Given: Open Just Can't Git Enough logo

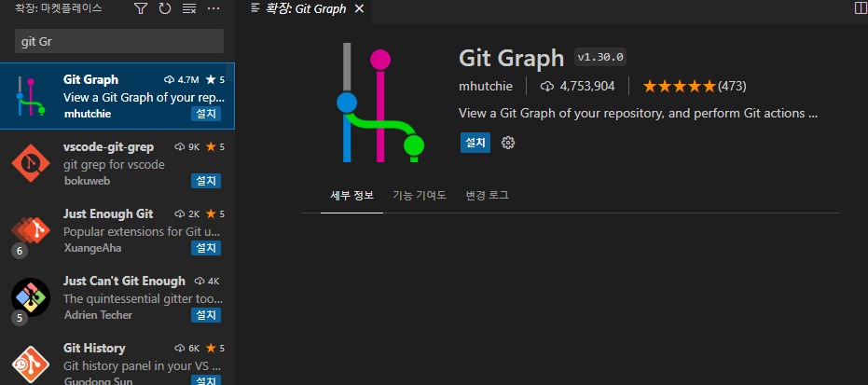Looking at the screenshot, I should tap(31, 297).
